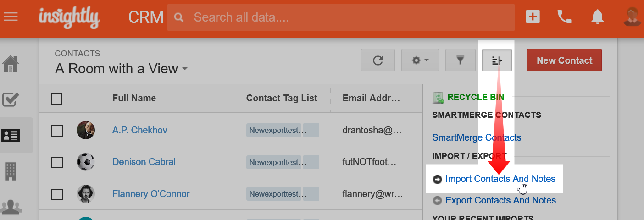Click Export Contacts And Notes link
Screen dimensions: 644x220
(500, 200)
